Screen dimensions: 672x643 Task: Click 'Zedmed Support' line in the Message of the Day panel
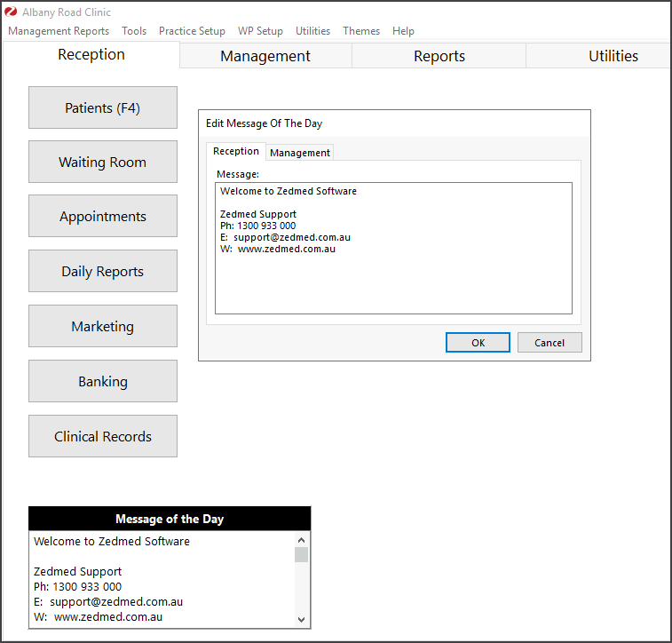coord(77,571)
